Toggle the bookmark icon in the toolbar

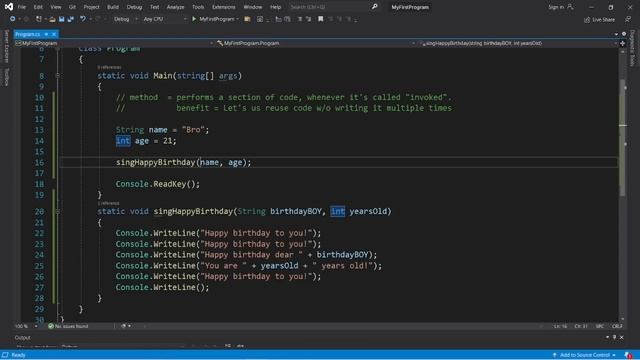(321, 19)
